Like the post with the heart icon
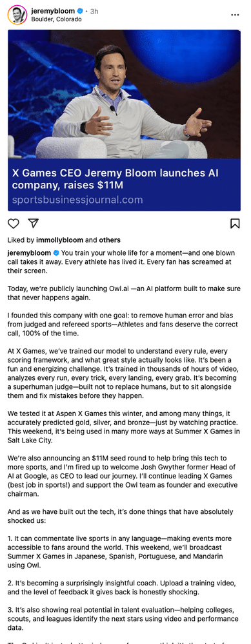 pyautogui.click(x=14, y=223)
